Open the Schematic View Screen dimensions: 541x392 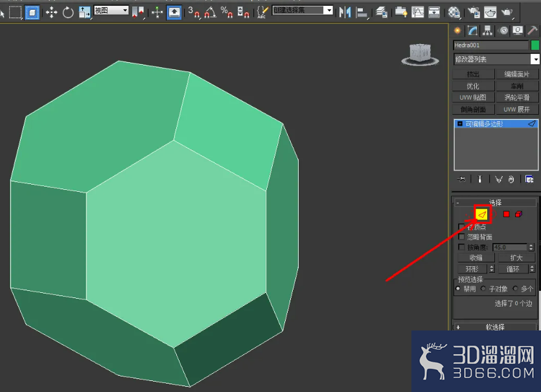434,13
